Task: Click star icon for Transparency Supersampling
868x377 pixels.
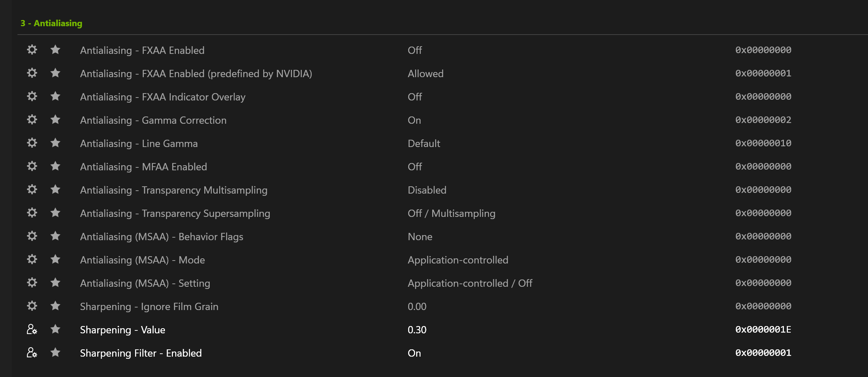Action: pos(55,213)
